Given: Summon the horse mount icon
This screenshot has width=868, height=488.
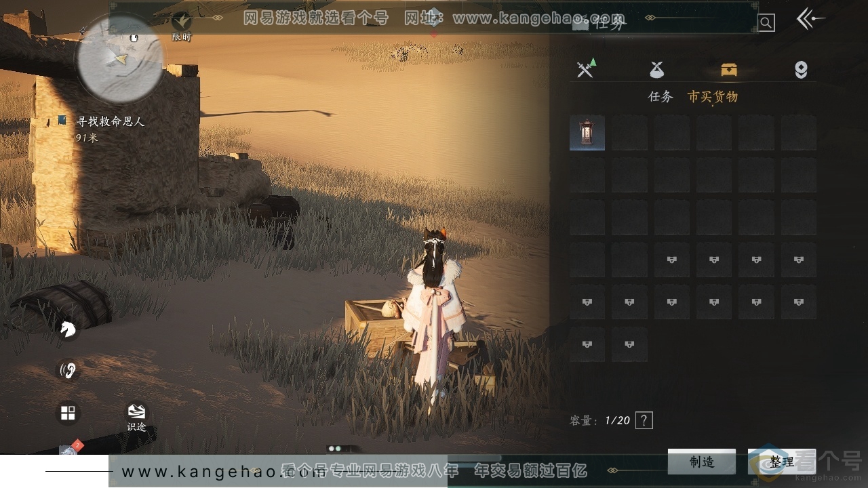Looking at the screenshot, I should 68,329.
